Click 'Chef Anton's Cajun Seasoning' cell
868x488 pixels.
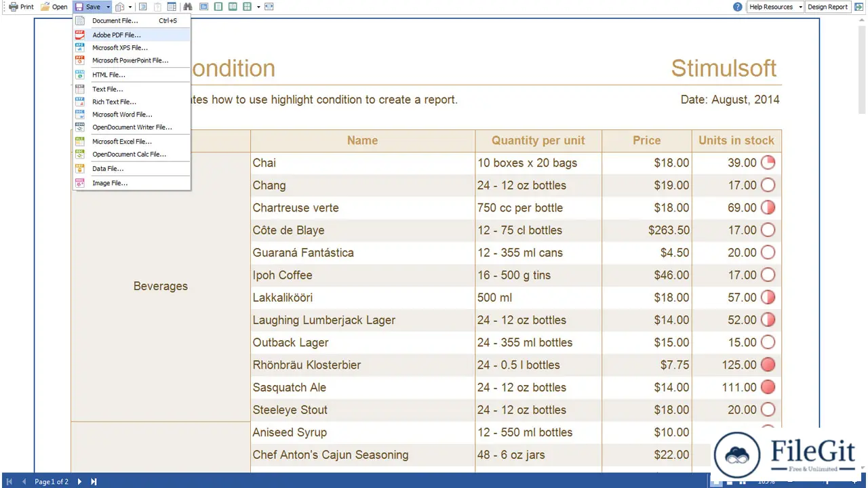(x=363, y=455)
